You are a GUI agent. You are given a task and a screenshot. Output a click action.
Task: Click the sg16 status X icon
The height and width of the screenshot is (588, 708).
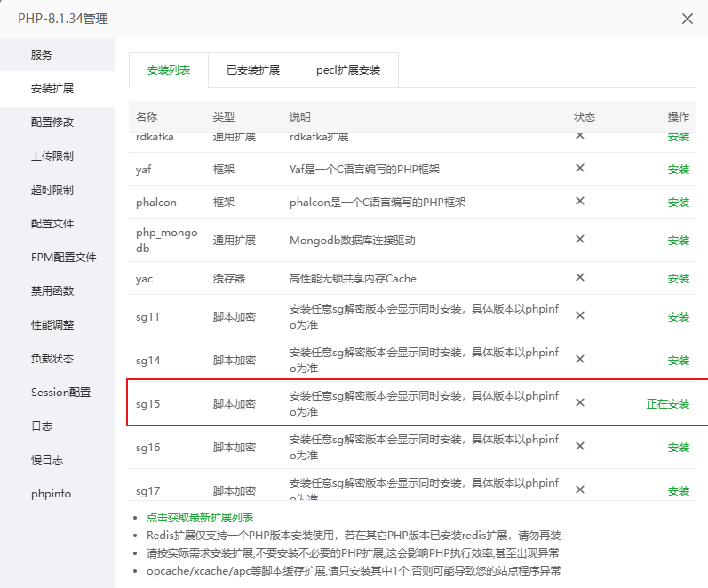coord(580,446)
